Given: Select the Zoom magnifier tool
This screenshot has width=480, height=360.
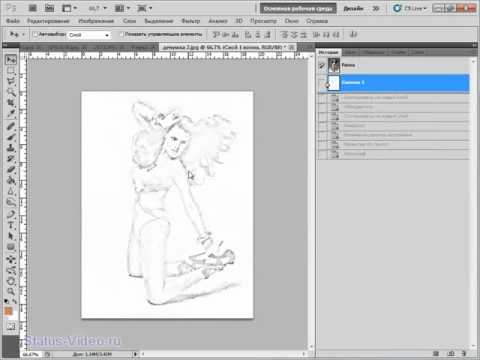Looking at the screenshot, I should pyautogui.click(x=11, y=292).
